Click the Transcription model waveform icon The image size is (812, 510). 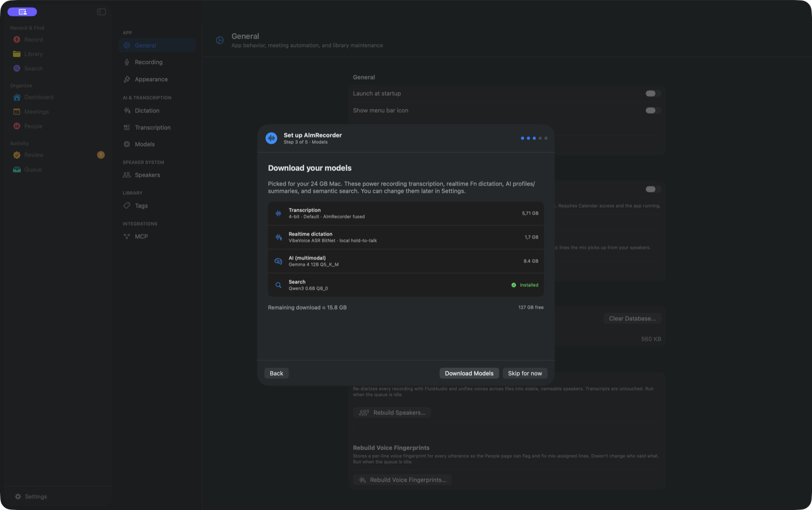pyautogui.click(x=278, y=213)
